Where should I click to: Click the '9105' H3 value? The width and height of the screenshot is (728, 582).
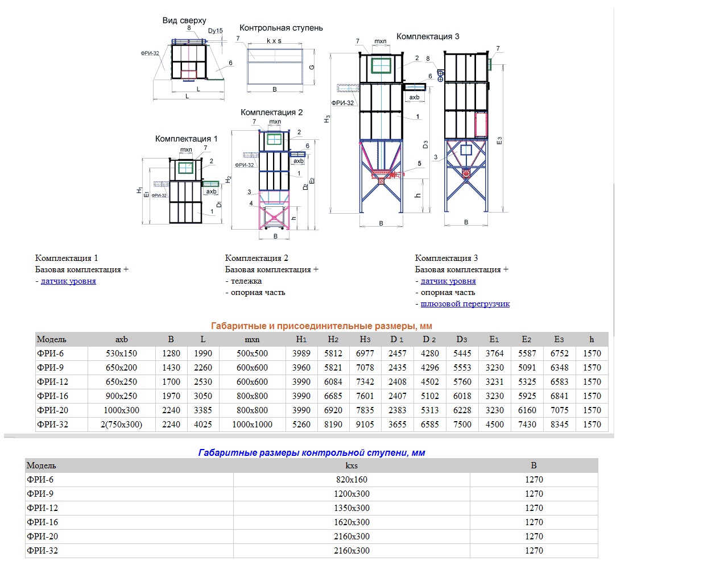click(x=365, y=425)
